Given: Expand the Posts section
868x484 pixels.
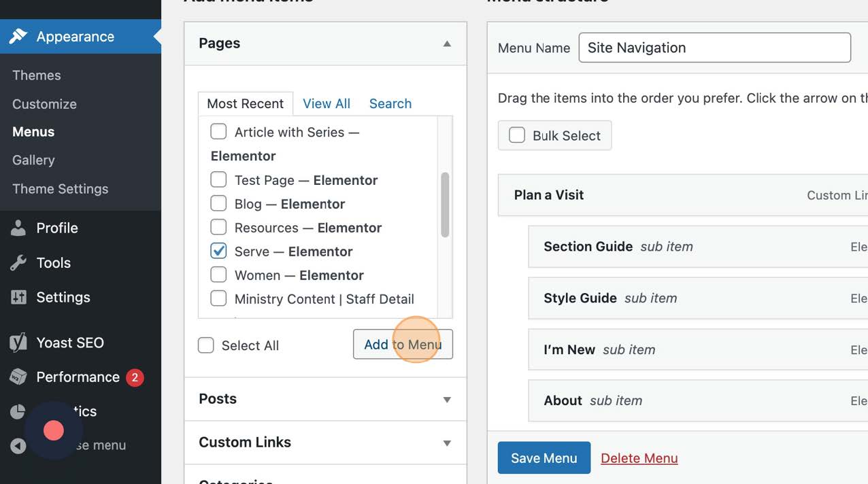Looking at the screenshot, I should pos(447,400).
